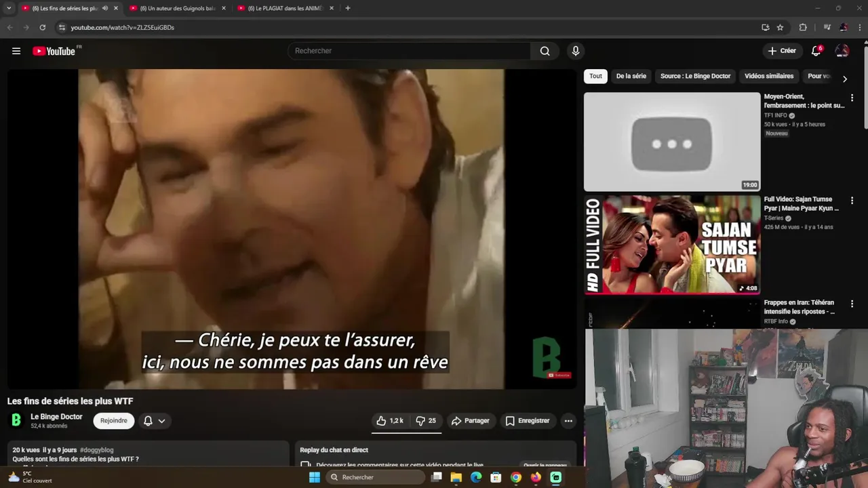Open Microsoft Edge from taskbar
The width and height of the screenshot is (868, 488).
[x=476, y=477]
